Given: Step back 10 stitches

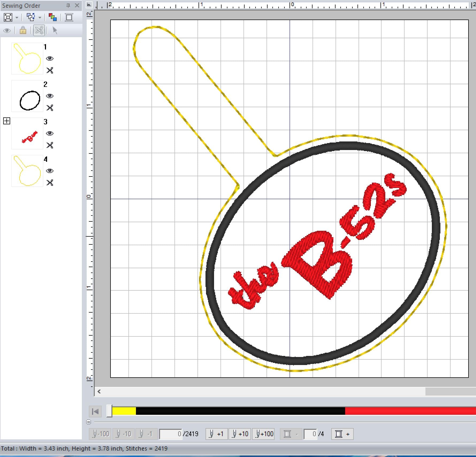Looking at the screenshot, I should pyautogui.click(x=123, y=434).
